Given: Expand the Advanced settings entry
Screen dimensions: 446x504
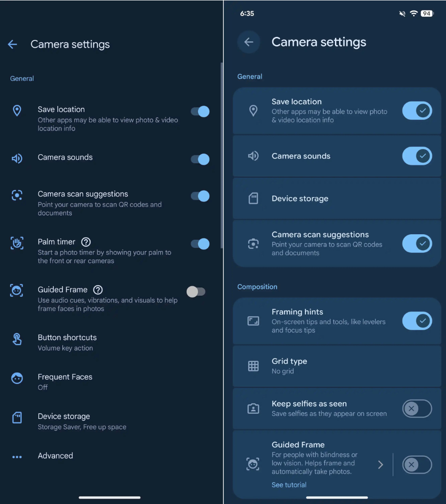Looking at the screenshot, I should 56,456.
